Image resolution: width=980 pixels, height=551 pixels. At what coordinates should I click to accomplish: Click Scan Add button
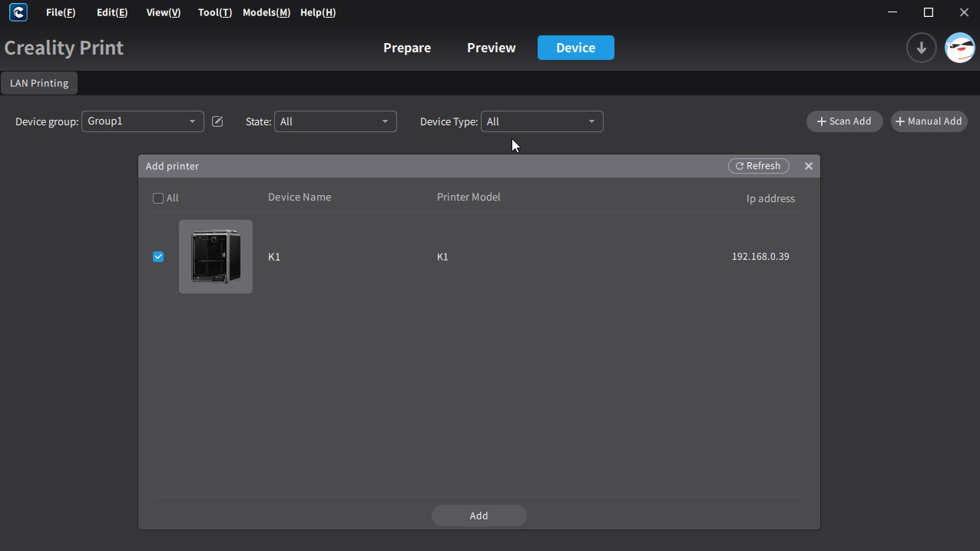(844, 121)
